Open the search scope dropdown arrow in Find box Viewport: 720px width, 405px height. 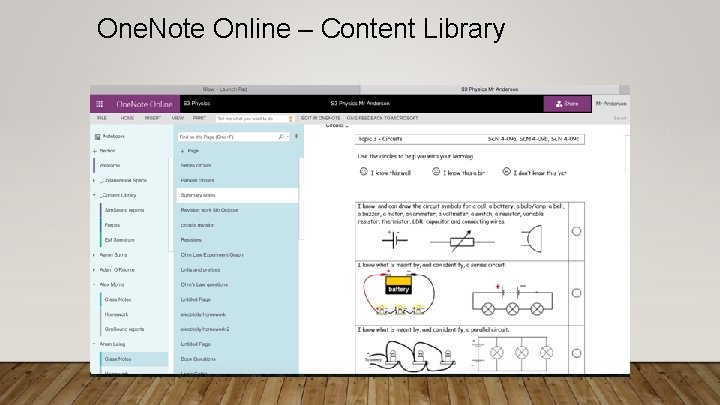click(287, 137)
